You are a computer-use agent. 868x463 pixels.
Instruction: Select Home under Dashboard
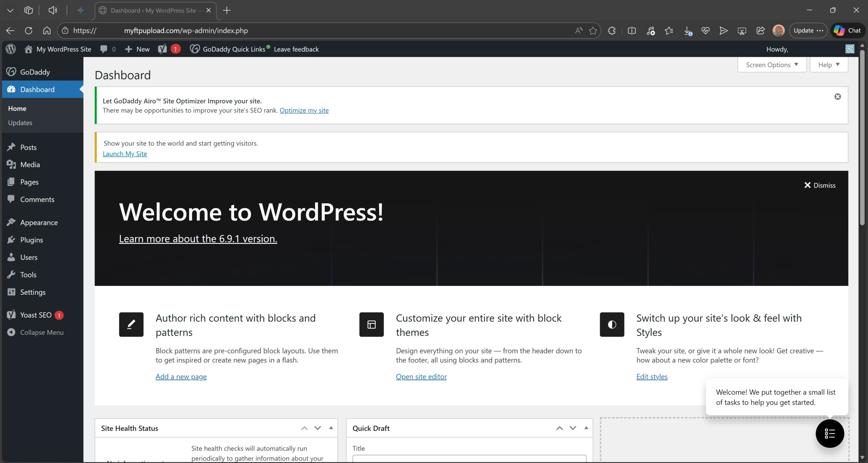[17, 109]
